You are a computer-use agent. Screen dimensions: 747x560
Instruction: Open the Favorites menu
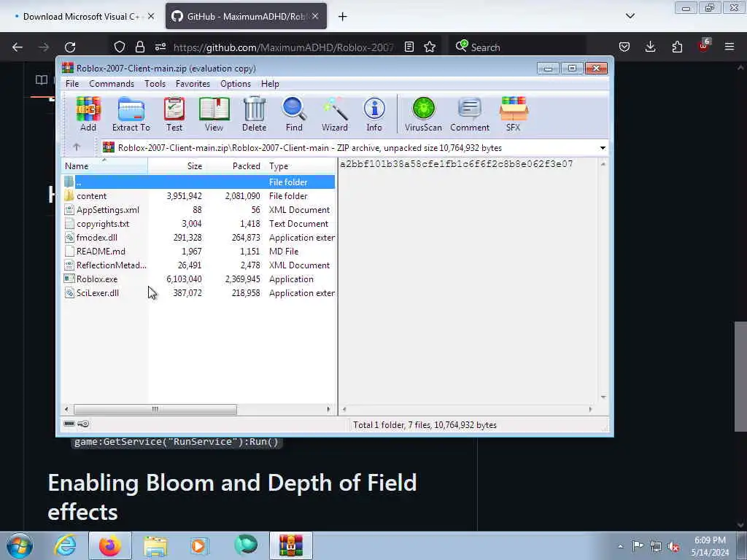tap(193, 84)
